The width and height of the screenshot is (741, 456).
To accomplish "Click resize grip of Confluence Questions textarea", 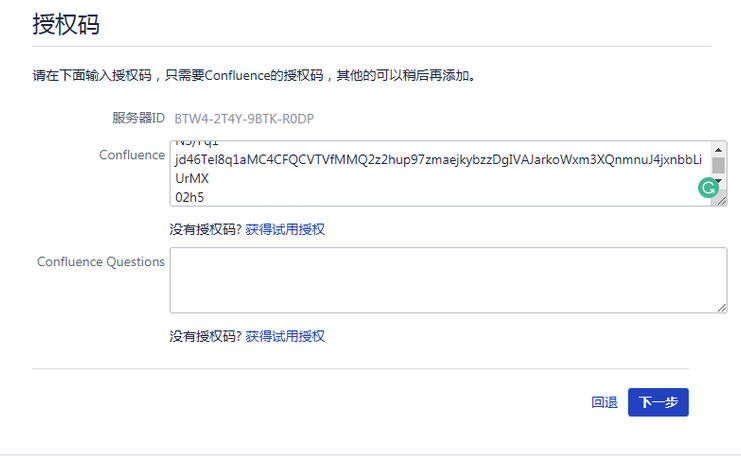I will tap(720, 307).
